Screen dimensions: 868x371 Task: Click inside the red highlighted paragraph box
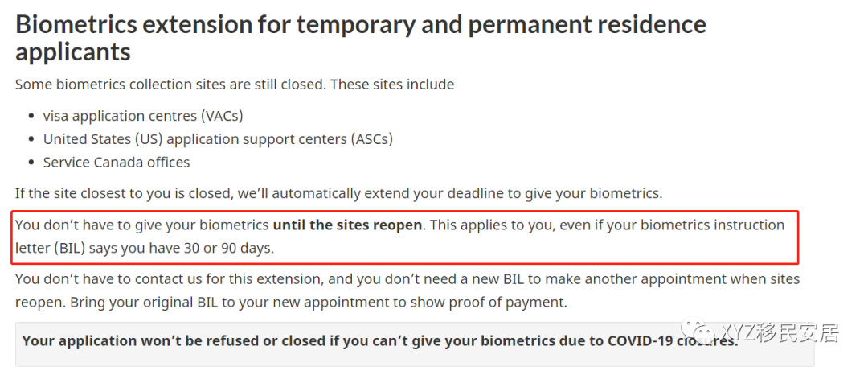pyautogui.click(x=405, y=237)
